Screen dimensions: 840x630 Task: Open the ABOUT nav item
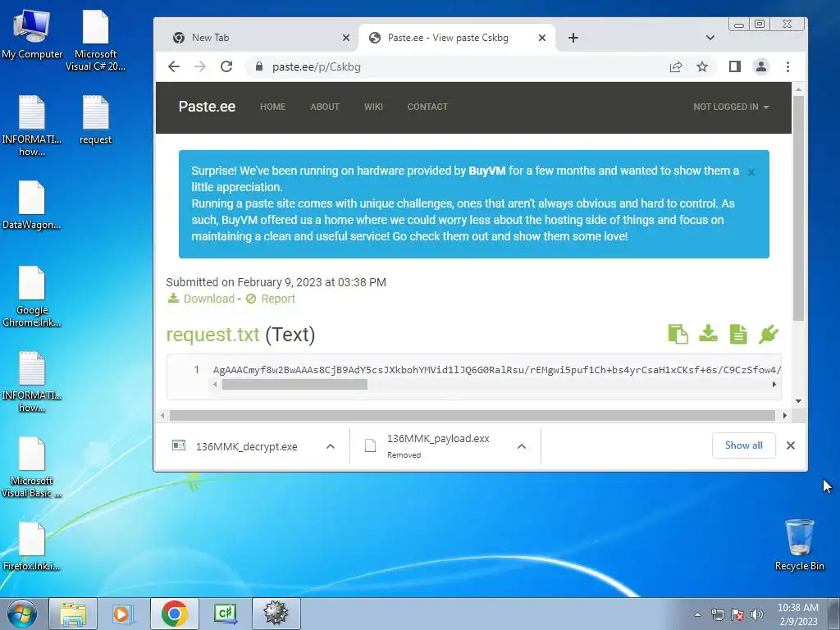click(325, 107)
